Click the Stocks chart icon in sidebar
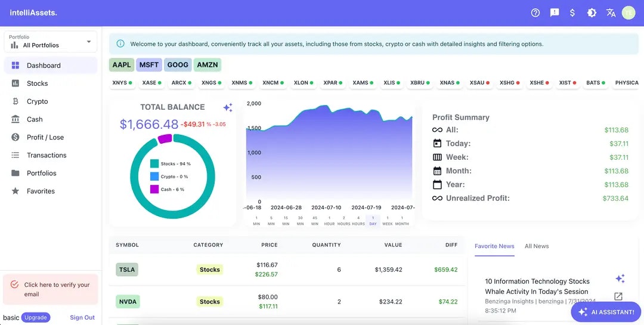Image resolution: width=644 pixels, height=325 pixels. pyautogui.click(x=16, y=83)
